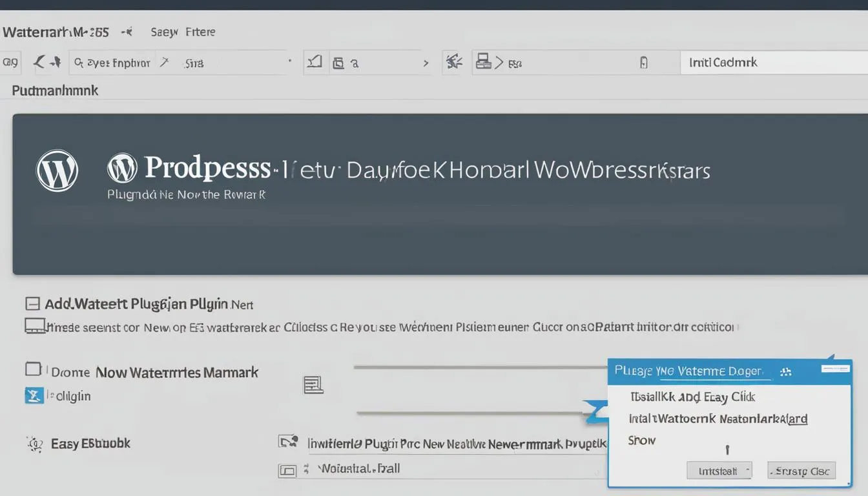Click the Srarag Clsc button
868x496 pixels.
pos(801,471)
